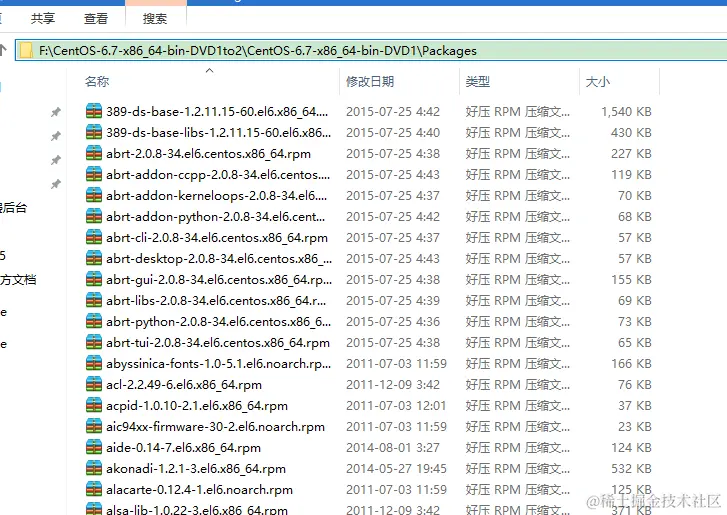This screenshot has height=515, width=727.
Task: Click the date 2015-07-25 4:40
Action: (392, 132)
